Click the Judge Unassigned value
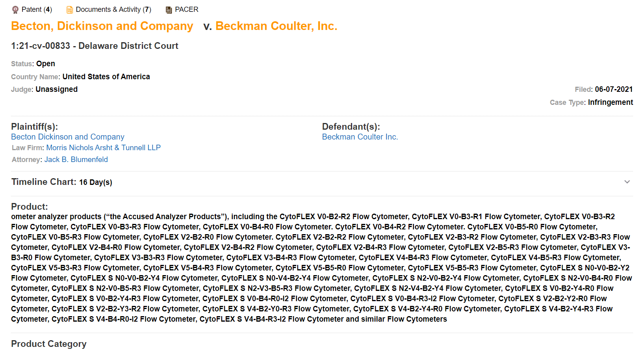 coord(56,89)
